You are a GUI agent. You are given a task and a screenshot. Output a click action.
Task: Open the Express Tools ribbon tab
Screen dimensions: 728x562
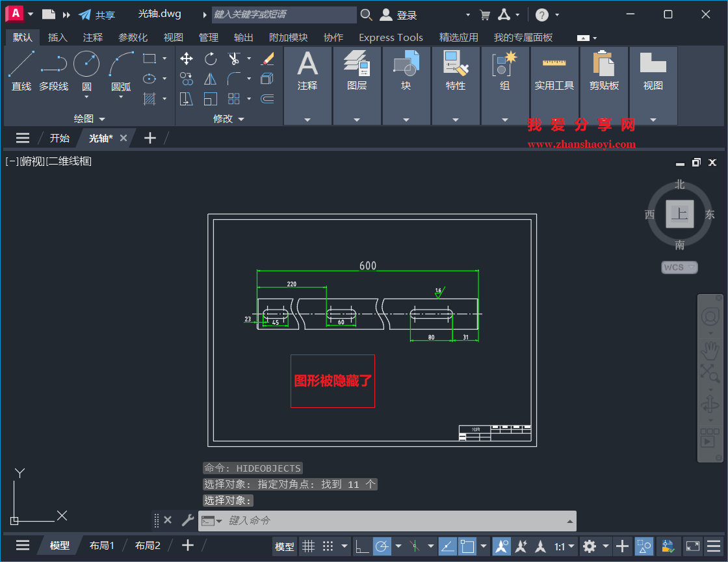391,37
